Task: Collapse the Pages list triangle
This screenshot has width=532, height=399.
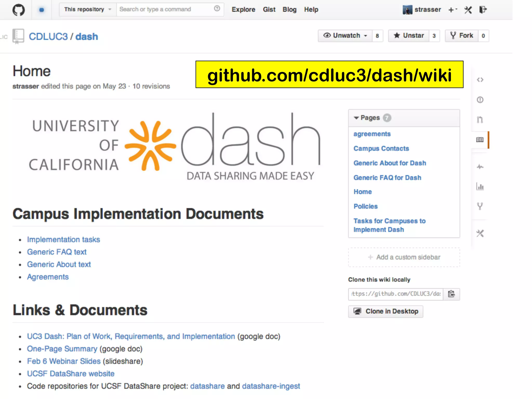Action: point(356,118)
